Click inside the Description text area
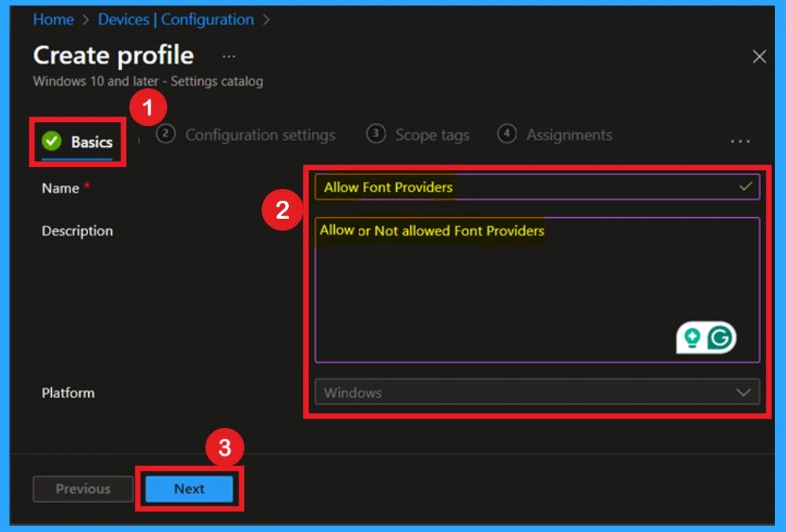The width and height of the screenshot is (786, 532). 537,290
